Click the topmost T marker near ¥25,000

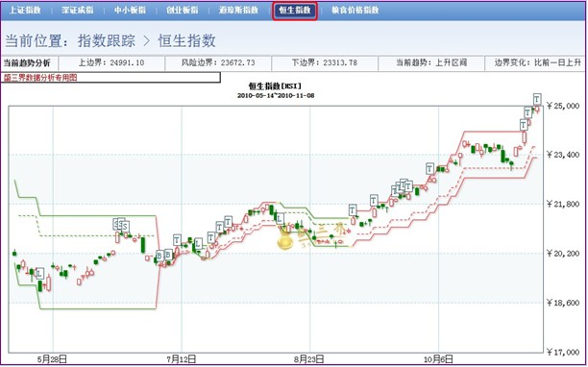point(537,99)
